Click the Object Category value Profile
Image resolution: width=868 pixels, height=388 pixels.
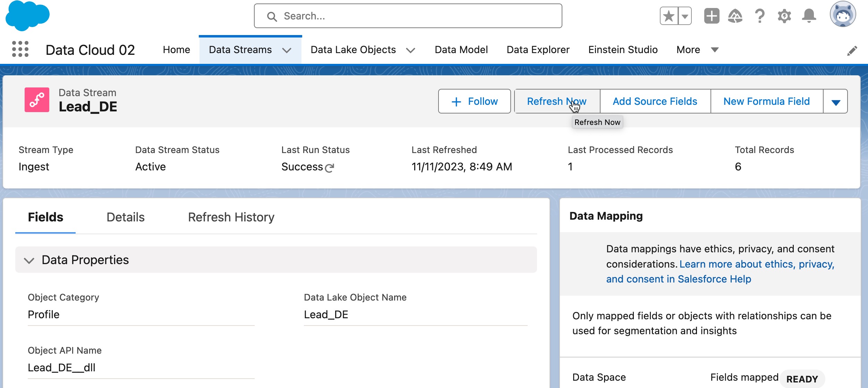[x=44, y=315]
